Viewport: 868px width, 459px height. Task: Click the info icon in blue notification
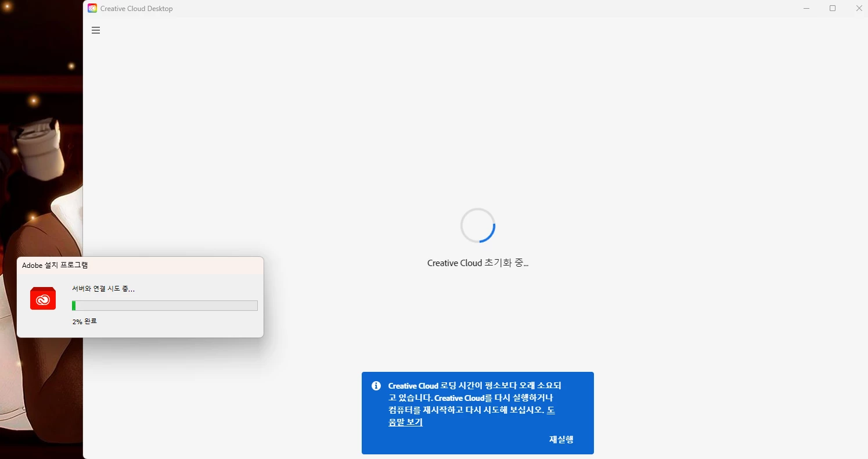(376, 386)
